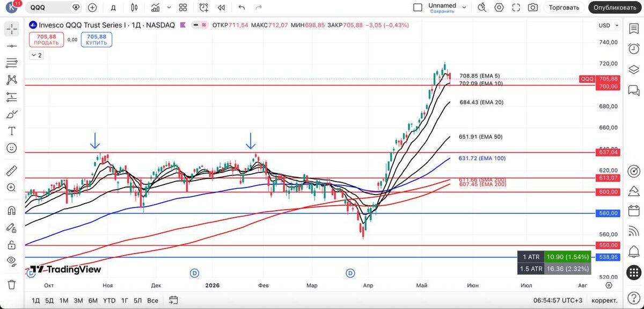This screenshot has width=644, height=309.
Task: Activate the zoom in tool
Action: 12,188
